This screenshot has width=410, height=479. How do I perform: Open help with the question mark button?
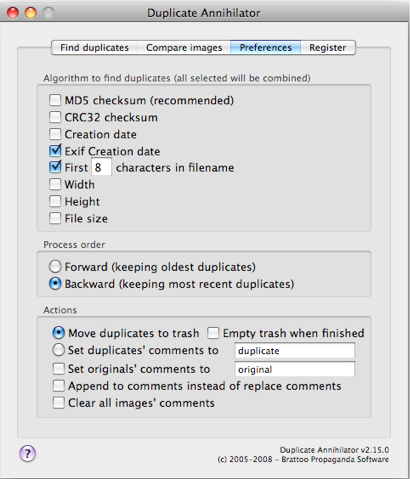pos(27,453)
